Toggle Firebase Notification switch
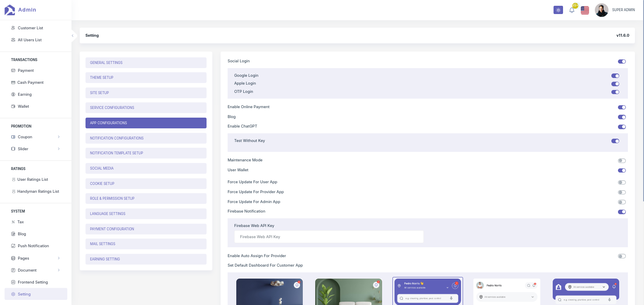The width and height of the screenshot is (644, 305). point(622,212)
